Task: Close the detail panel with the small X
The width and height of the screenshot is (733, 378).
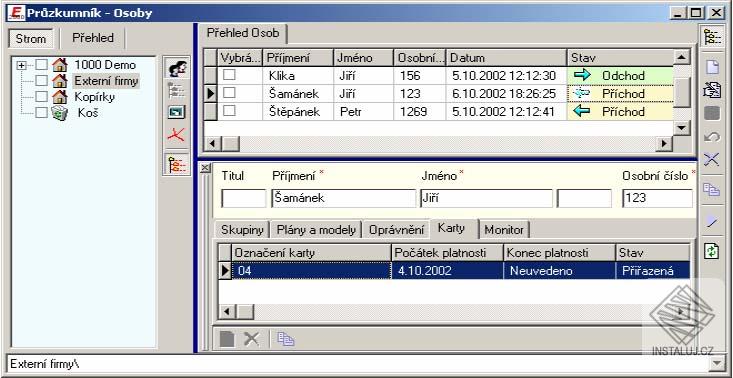Action: coord(205,168)
